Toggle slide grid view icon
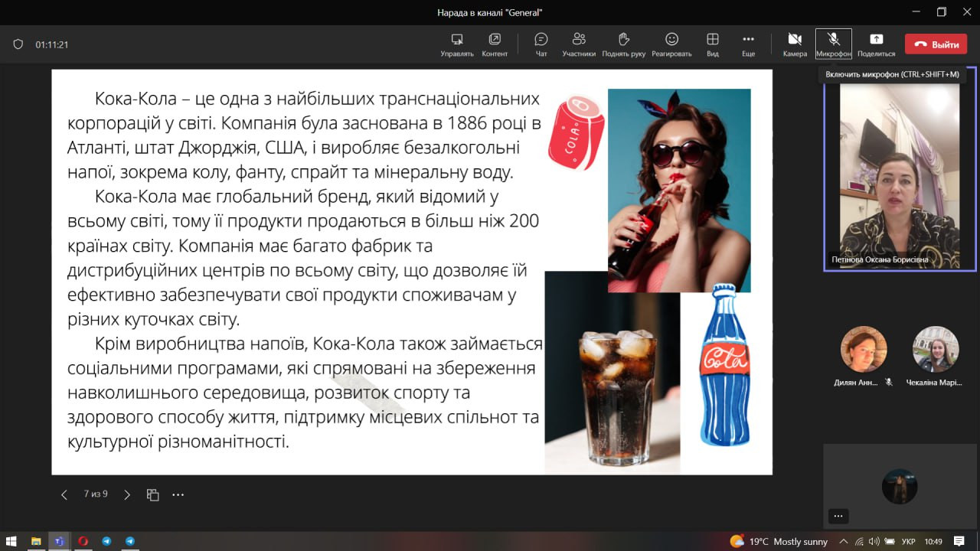Image resolution: width=980 pixels, height=551 pixels. pyautogui.click(x=153, y=494)
